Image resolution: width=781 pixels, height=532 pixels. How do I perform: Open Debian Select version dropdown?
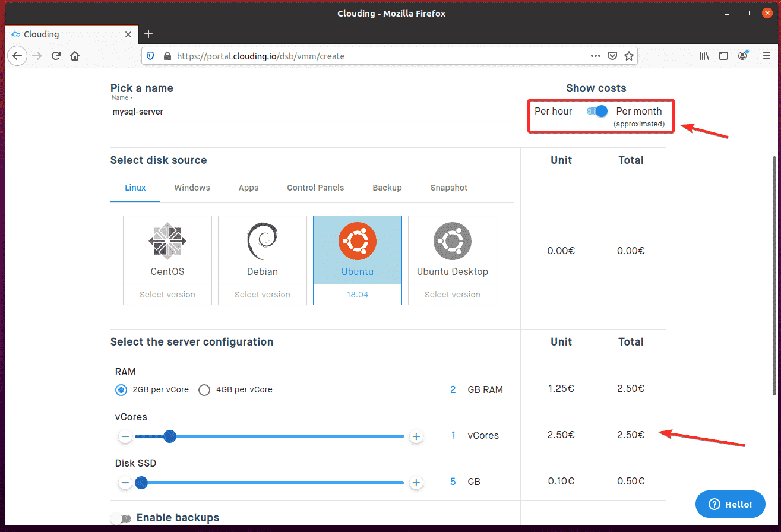click(263, 294)
